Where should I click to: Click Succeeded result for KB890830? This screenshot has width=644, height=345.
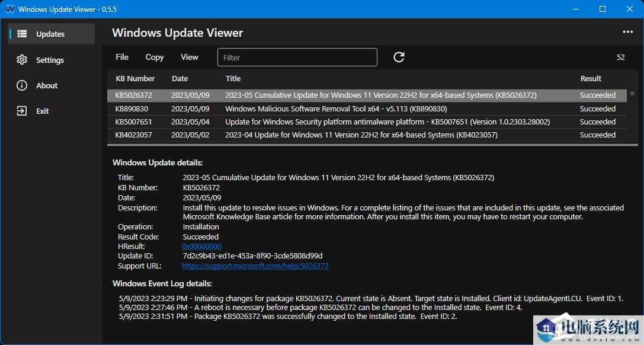click(598, 109)
